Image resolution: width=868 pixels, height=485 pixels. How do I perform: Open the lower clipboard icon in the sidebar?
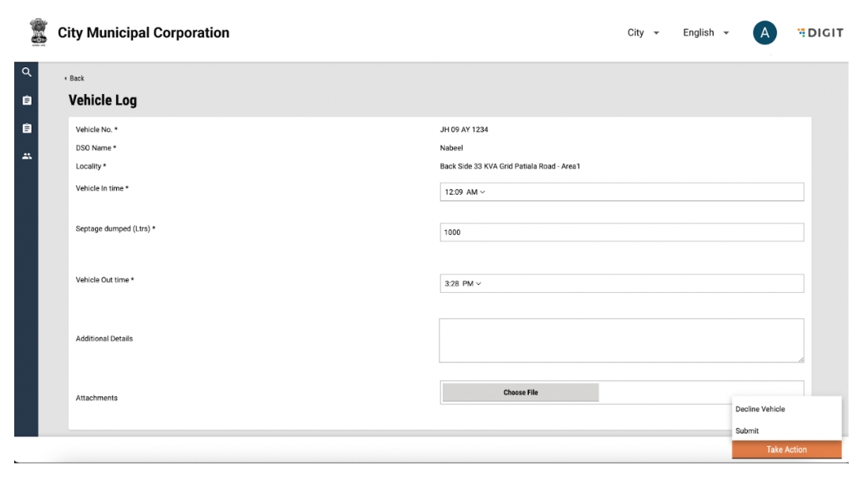26,128
